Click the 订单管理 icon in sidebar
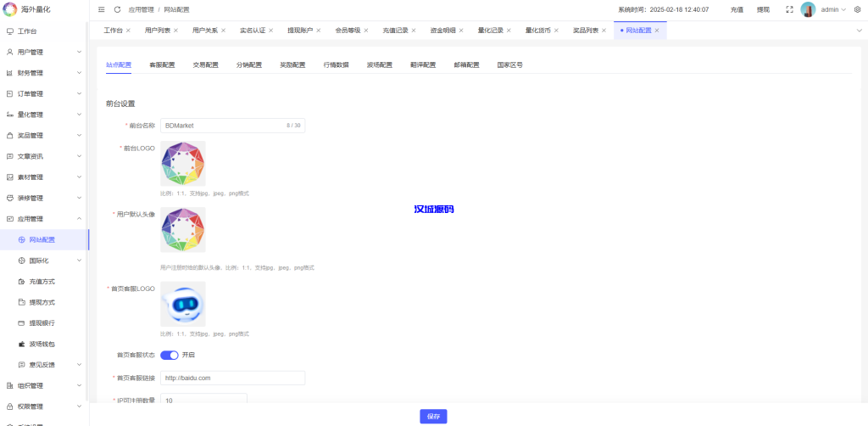868x426 pixels. (9, 94)
